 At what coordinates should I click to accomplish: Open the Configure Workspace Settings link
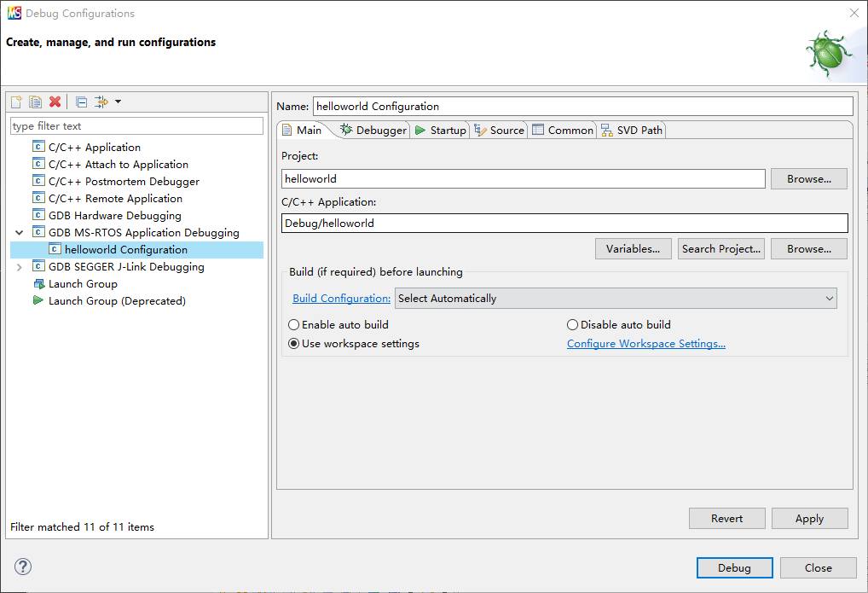645,344
